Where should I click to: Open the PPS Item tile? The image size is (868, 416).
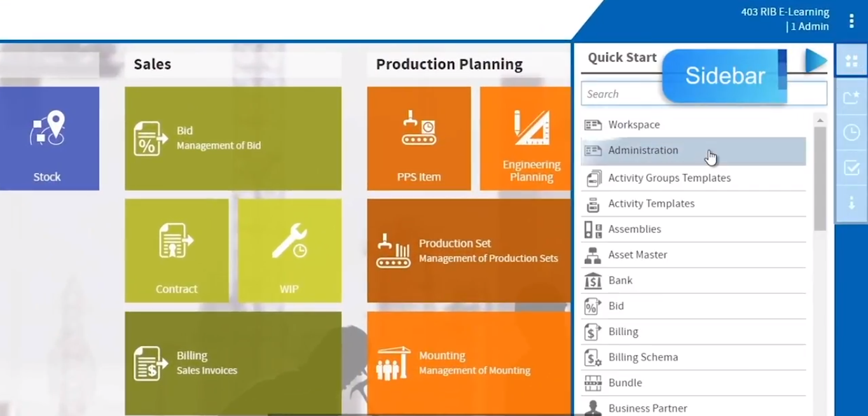418,138
